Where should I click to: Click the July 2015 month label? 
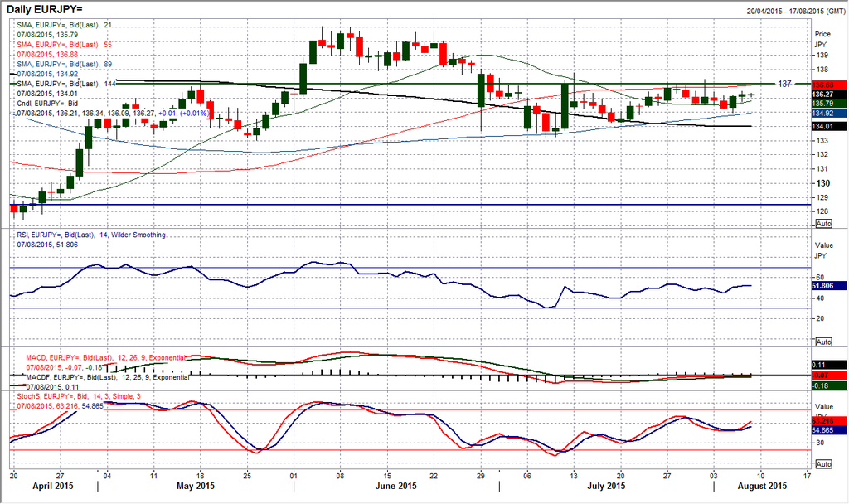(606, 486)
